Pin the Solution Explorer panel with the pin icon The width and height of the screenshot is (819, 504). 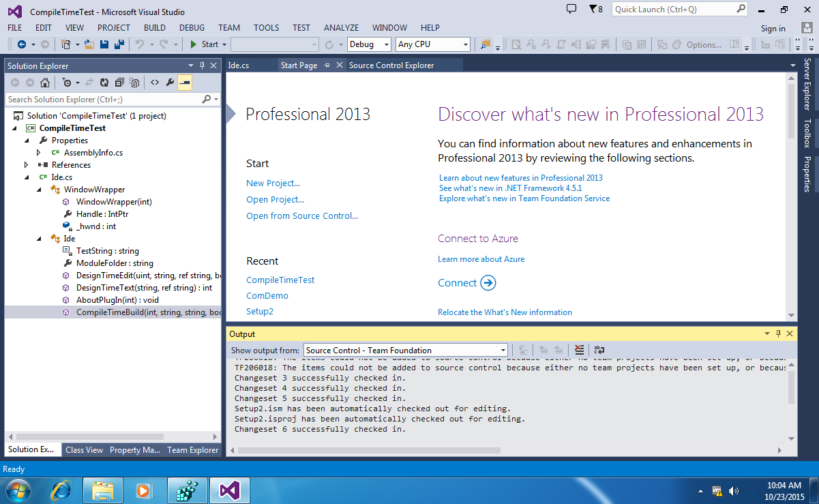[202, 65]
